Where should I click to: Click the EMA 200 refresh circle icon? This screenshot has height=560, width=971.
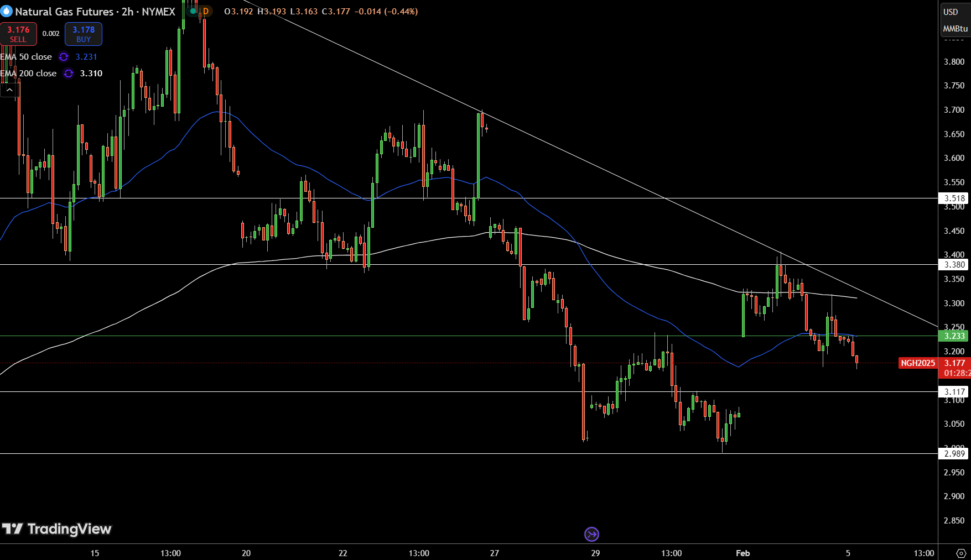(68, 74)
